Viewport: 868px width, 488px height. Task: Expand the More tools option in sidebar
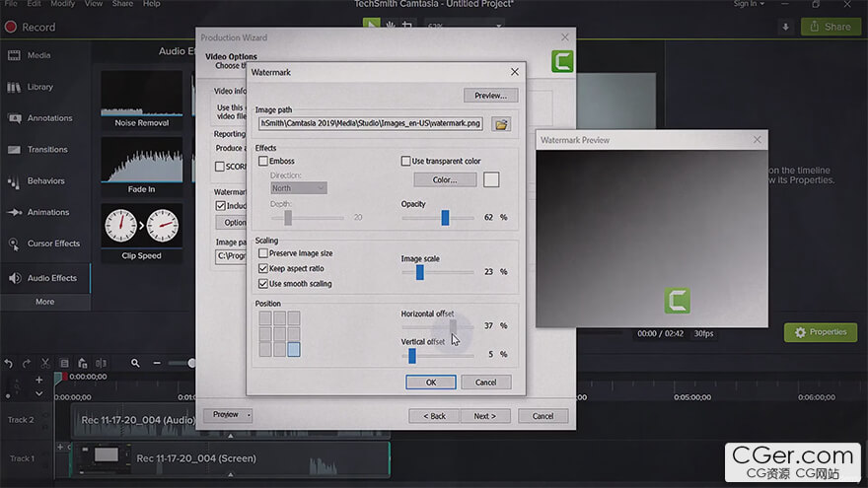[x=45, y=302]
